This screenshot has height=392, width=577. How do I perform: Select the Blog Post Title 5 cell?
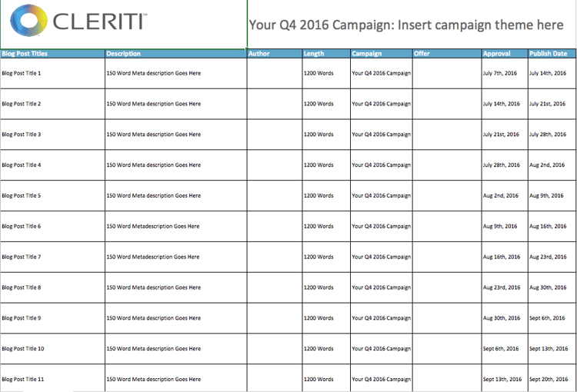pyautogui.click(x=52, y=196)
